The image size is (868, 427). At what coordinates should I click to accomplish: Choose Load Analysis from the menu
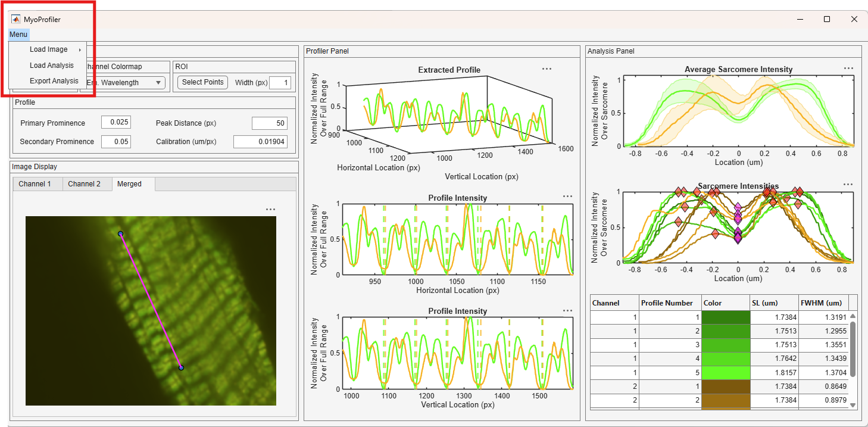[48, 66]
